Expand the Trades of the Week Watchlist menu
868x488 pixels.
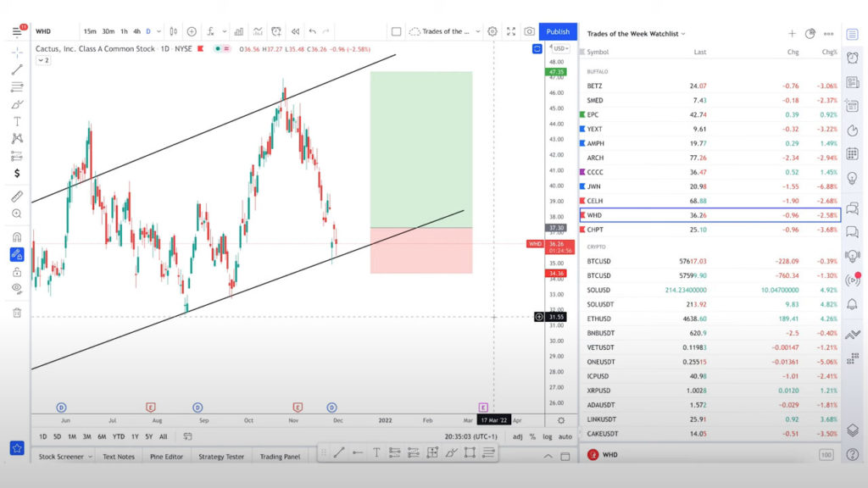pyautogui.click(x=636, y=34)
